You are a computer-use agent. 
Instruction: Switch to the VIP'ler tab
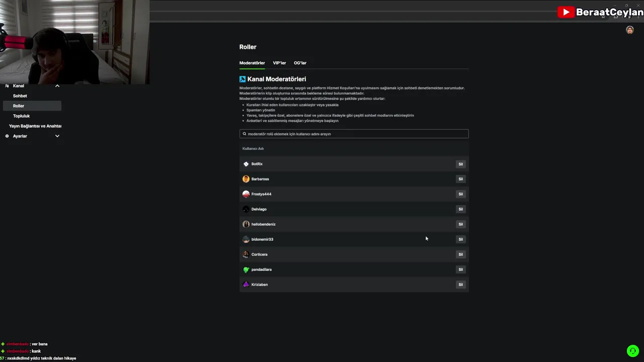point(279,63)
